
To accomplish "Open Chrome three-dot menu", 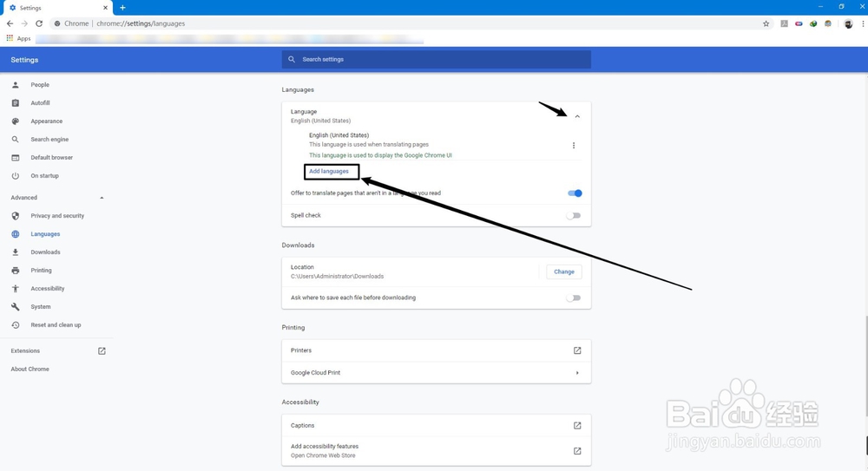I will (x=863, y=23).
